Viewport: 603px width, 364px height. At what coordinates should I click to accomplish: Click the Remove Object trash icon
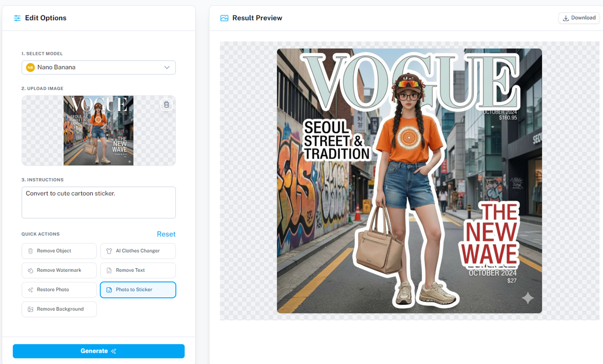(30, 251)
